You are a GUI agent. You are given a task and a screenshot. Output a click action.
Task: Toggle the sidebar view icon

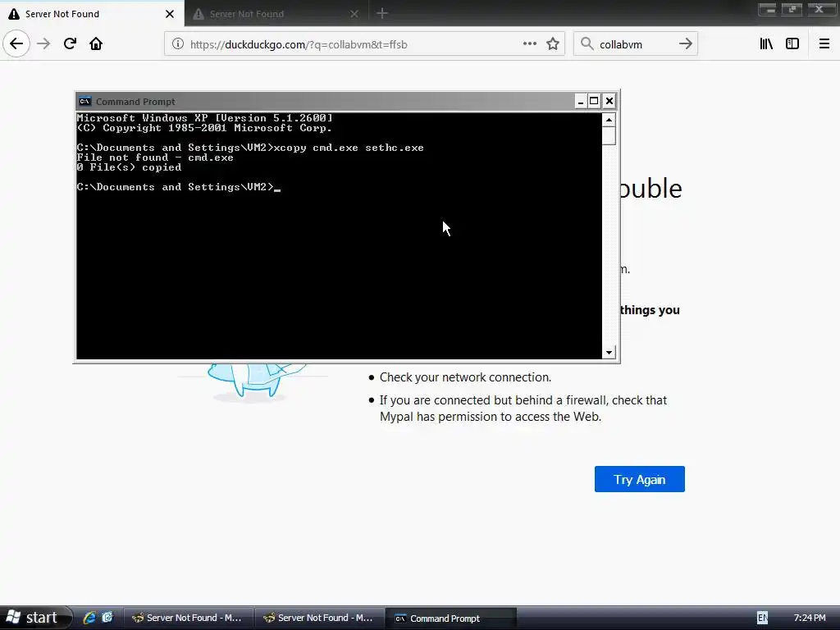point(792,44)
